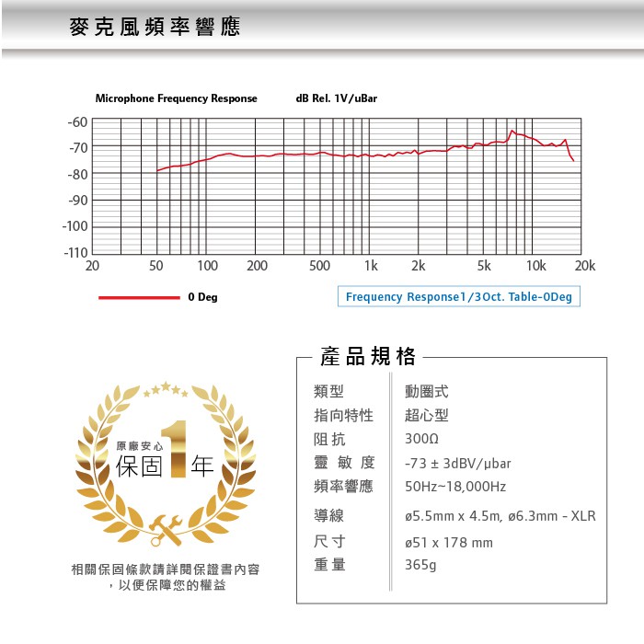Select the Microphone Frequency Response chart title
The width and height of the screenshot is (644, 644).
pos(176,98)
